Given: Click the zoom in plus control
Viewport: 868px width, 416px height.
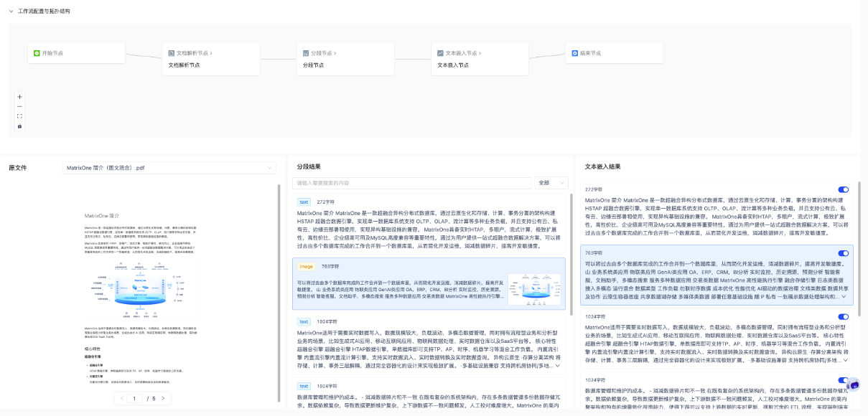Looking at the screenshot, I should coord(19,97).
